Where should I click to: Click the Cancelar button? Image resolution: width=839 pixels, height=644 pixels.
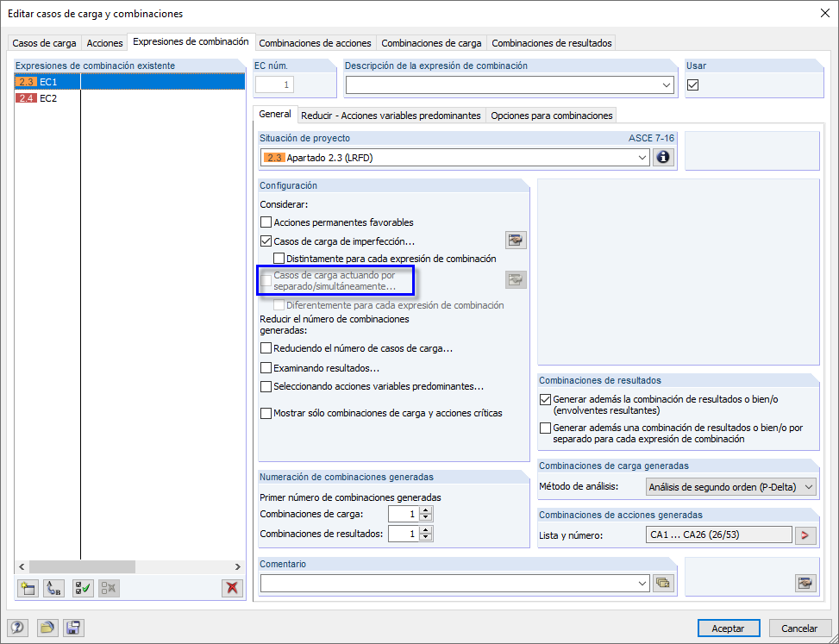point(799,628)
